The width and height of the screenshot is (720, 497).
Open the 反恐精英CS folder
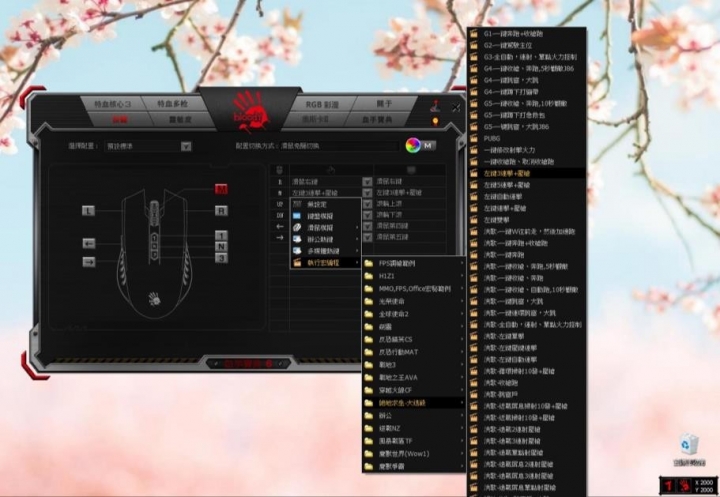[x=414, y=339]
